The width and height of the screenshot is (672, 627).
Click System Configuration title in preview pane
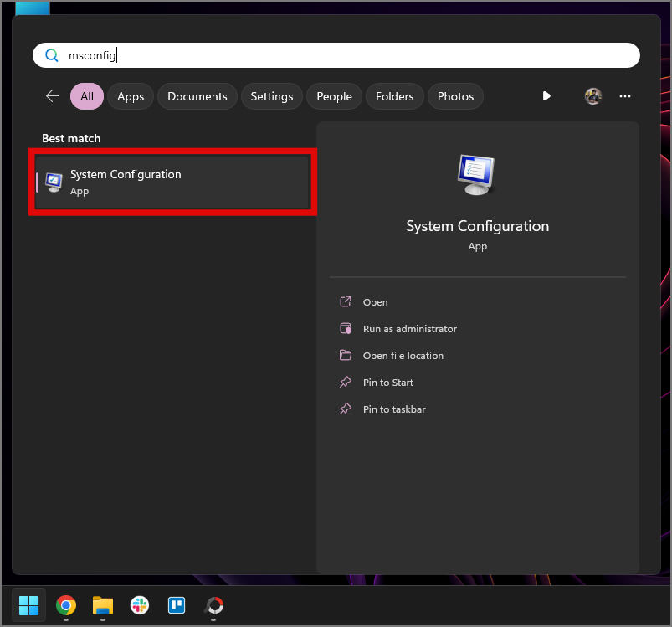coord(477,226)
